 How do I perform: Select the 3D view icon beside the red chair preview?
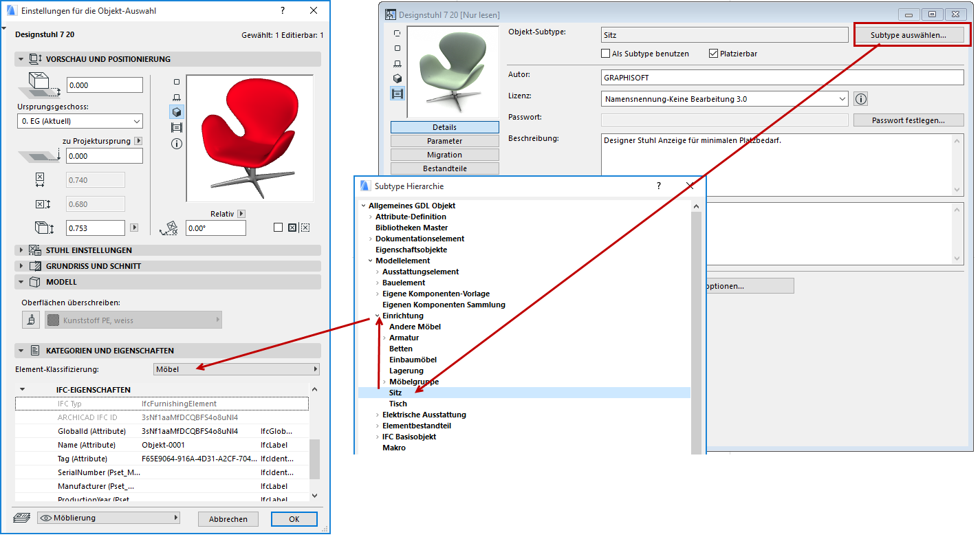click(x=177, y=112)
